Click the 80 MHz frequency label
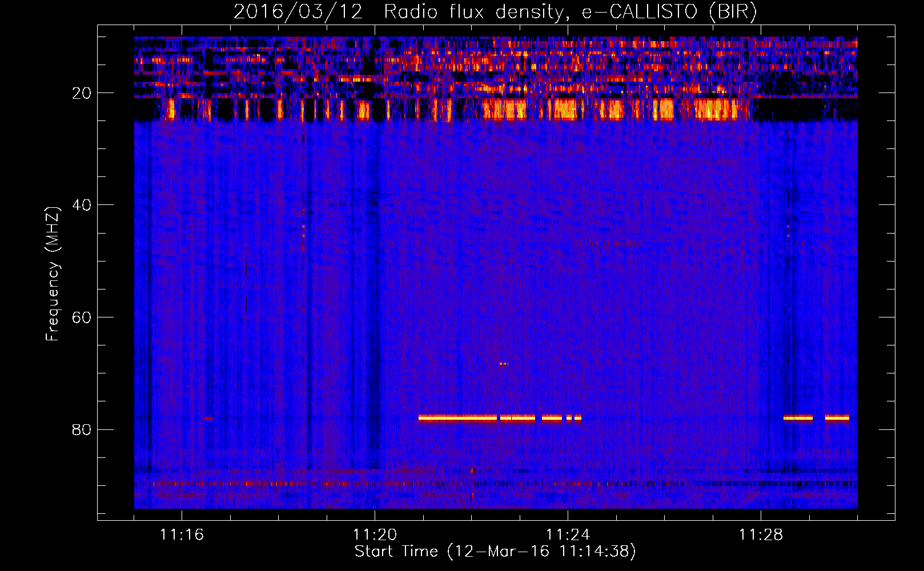 (x=82, y=429)
